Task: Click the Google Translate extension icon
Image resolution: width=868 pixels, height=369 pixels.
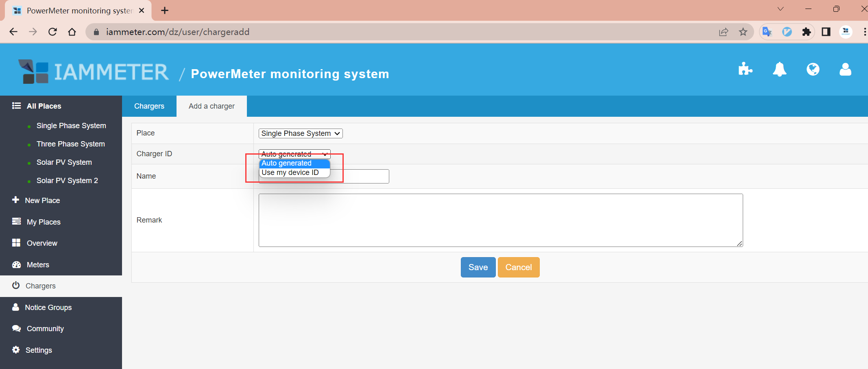Action: (x=767, y=32)
